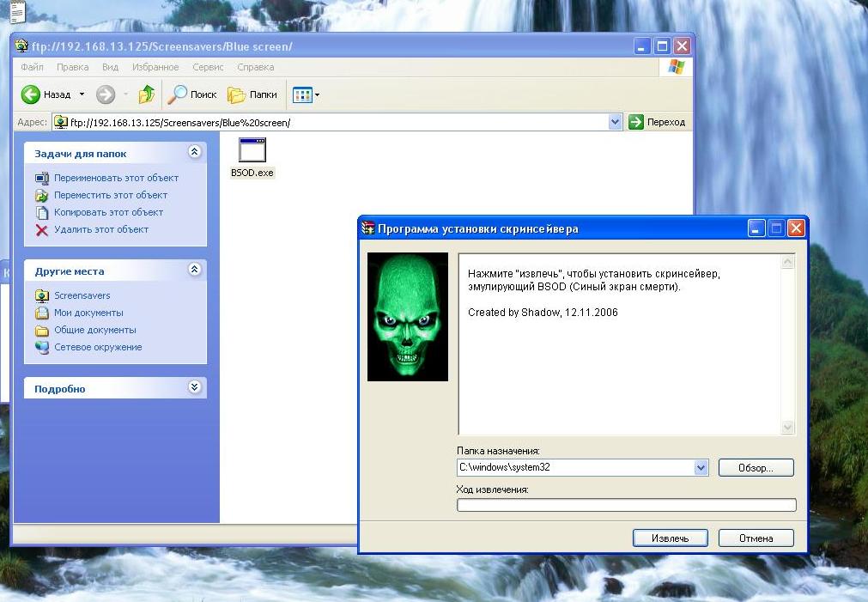Expand the address bar dropdown
Image resolution: width=868 pixels, height=602 pixels.
coord(615,122)
